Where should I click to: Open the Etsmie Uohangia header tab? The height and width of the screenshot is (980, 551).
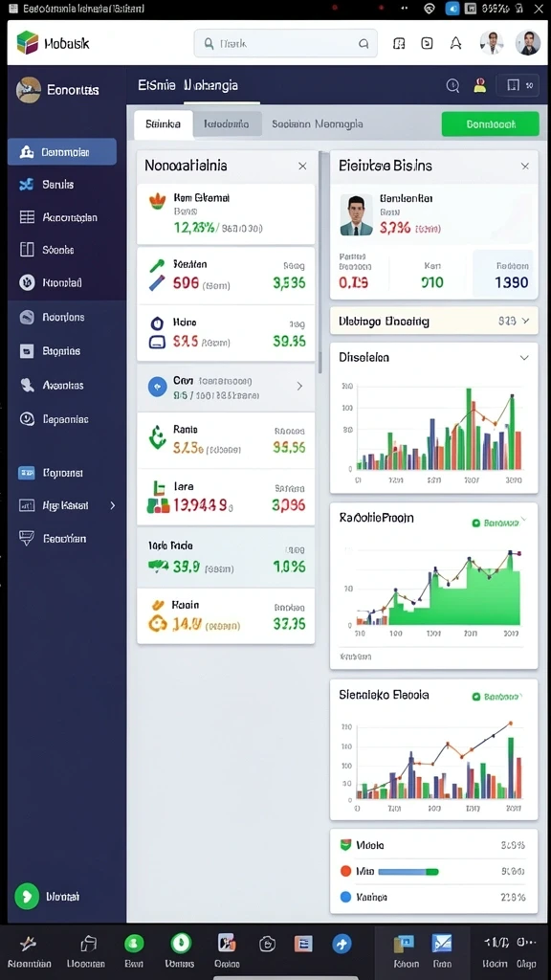tap(188, 85)
